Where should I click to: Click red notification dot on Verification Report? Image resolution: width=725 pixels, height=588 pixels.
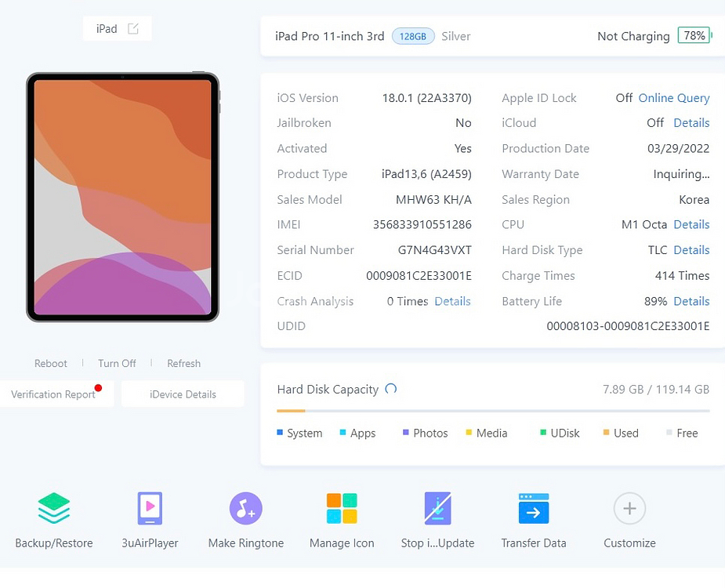point(98,387)
